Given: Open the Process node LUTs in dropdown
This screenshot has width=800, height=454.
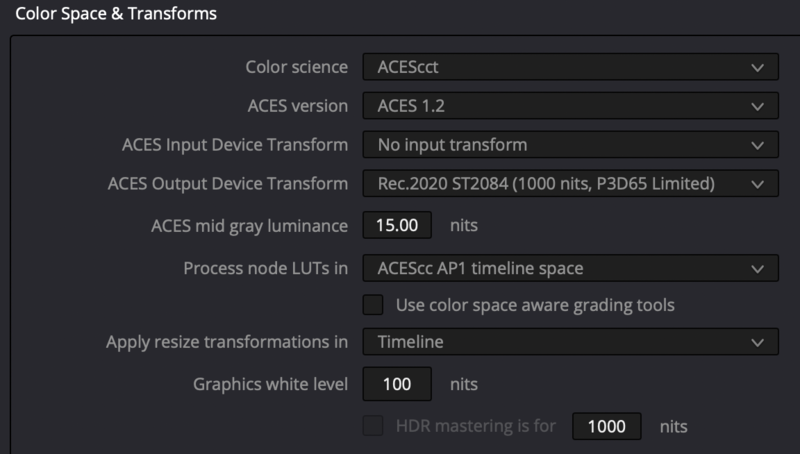Looking at the screenshot, I should [568, 268].
